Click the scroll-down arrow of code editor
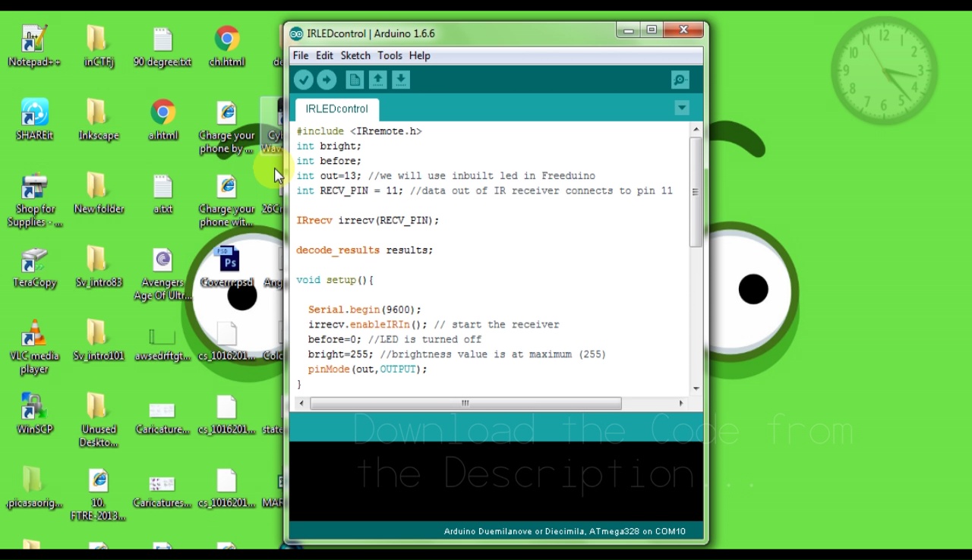Image resolution: width=972 pixels, height=560 pixels. point(696,389)
